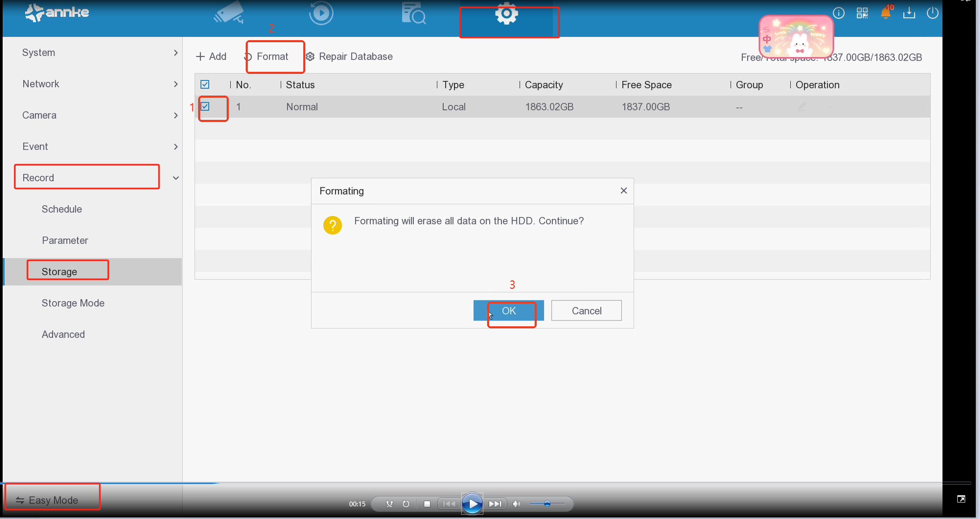Expand the System menu chevron
The height and width of the screenshot is (519, 980).
[175, 53]
